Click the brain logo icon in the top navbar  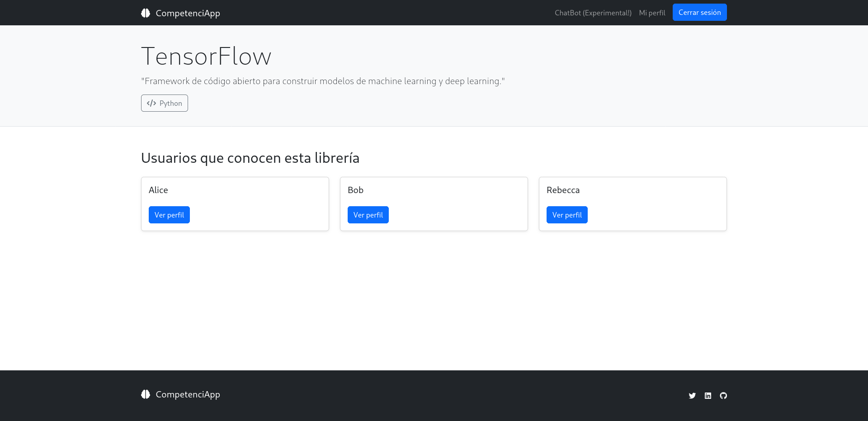(x=146, y=13)
